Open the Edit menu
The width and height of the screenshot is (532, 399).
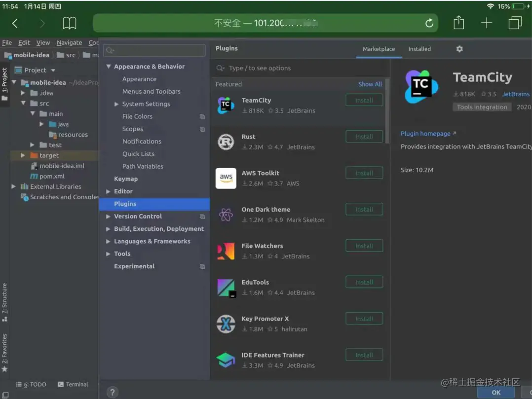click(x=24, y=43)
